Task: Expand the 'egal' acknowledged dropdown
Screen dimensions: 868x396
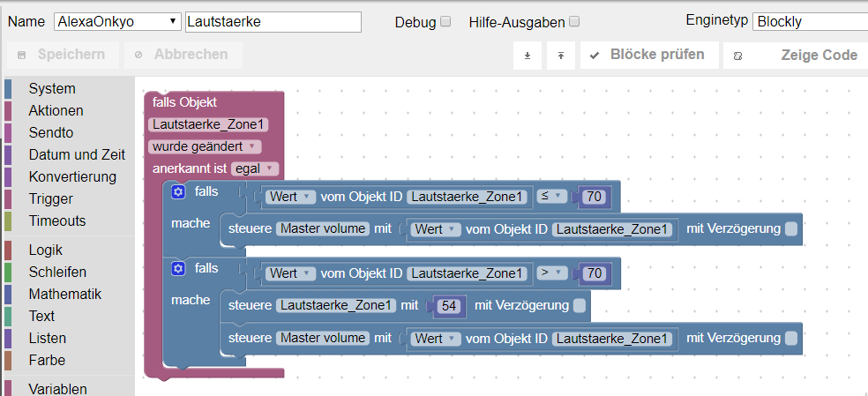Action: tap(255, 168)
